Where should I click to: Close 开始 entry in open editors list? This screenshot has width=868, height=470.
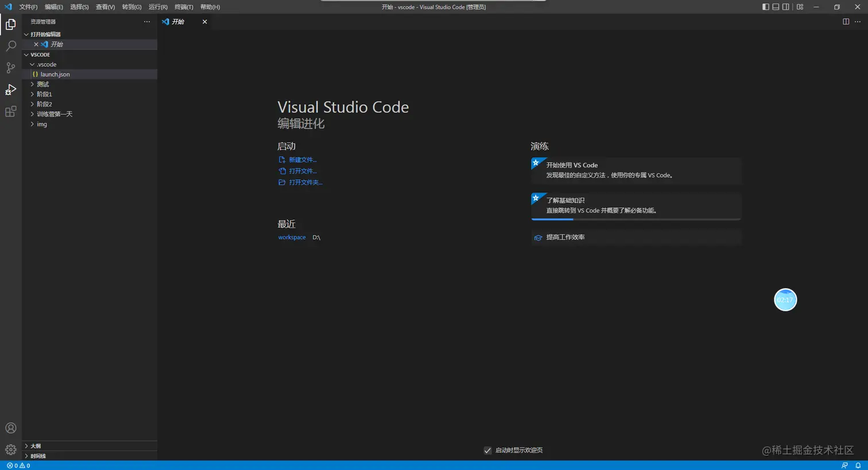coord(36,44)
